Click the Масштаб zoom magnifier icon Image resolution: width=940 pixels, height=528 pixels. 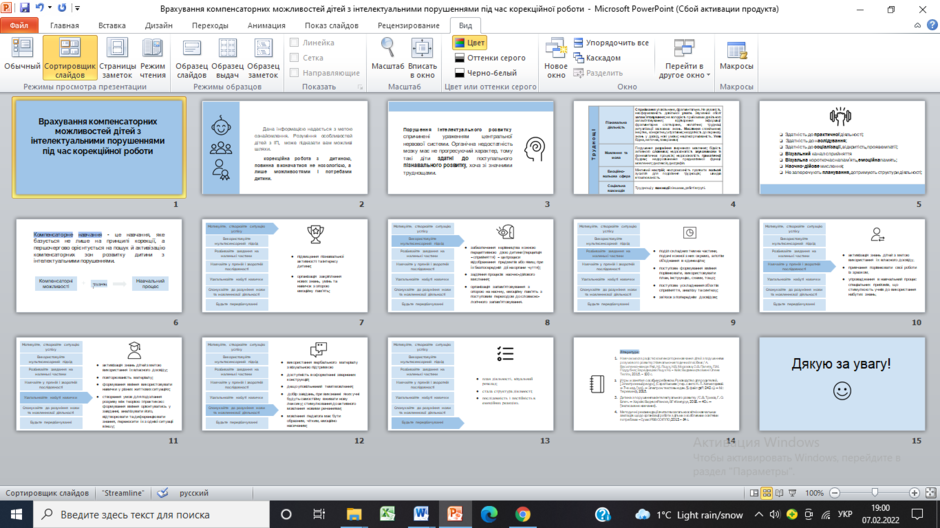click(x=388, y=49)
